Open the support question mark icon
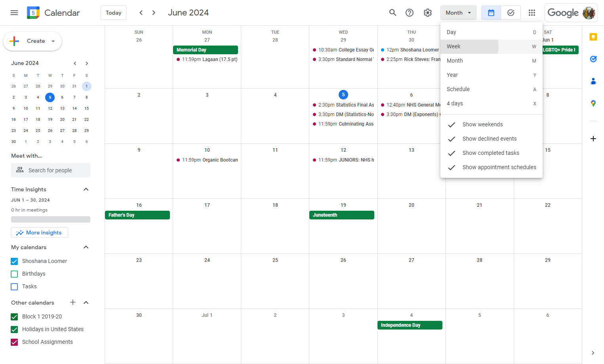Viewport: 604px width, 364px height. (x=410, y=13)
